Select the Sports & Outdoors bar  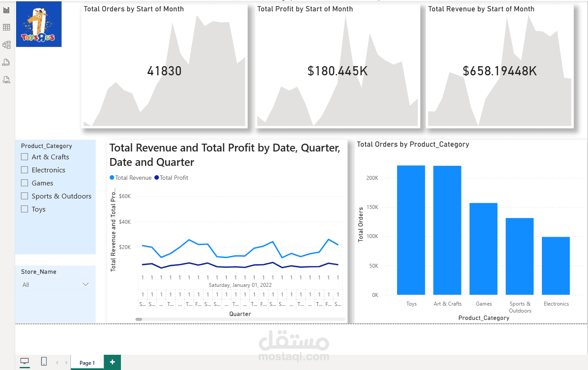pos(519,256)
